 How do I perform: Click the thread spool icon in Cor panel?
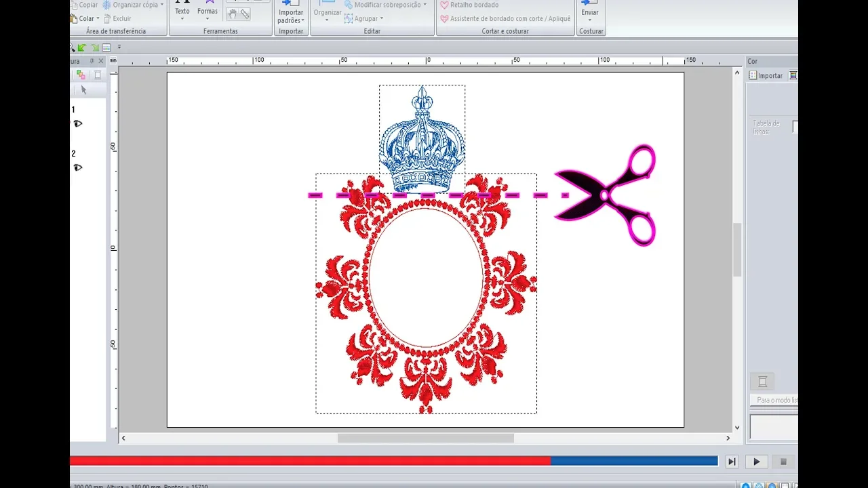pyautogui.click(x=762, y=382)
